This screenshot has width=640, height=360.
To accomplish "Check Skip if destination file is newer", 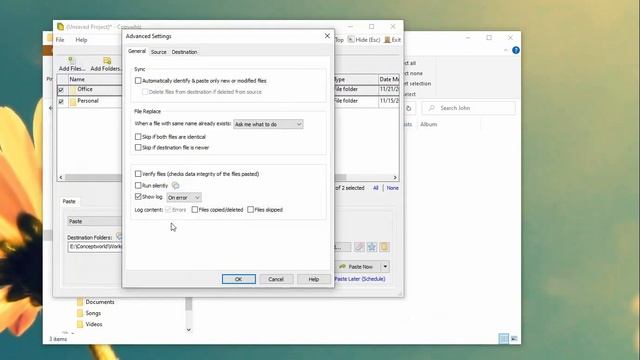I will (138, 147).
